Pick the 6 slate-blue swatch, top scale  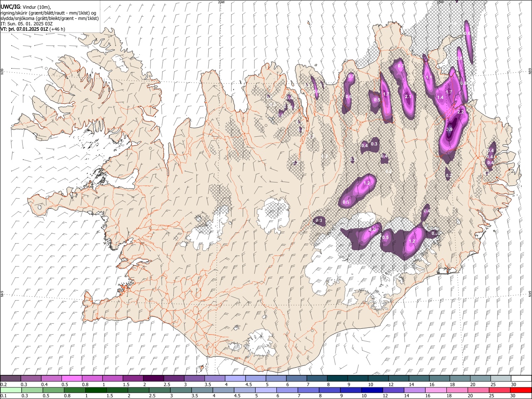click(296, 378)
